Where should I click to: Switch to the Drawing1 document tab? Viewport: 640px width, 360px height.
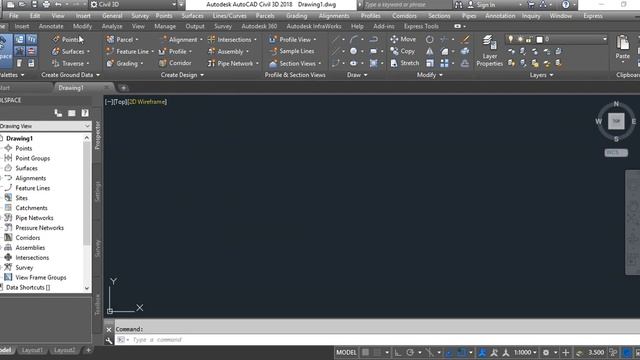coord(71,88)
